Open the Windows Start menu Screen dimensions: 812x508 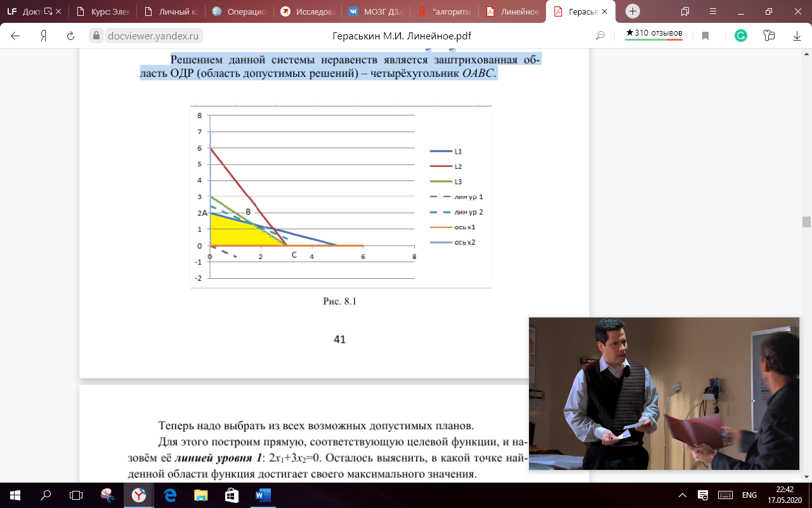pos(14,495)
